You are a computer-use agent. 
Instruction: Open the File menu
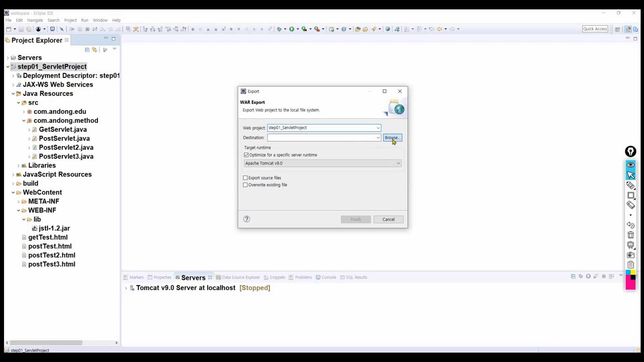8,20
